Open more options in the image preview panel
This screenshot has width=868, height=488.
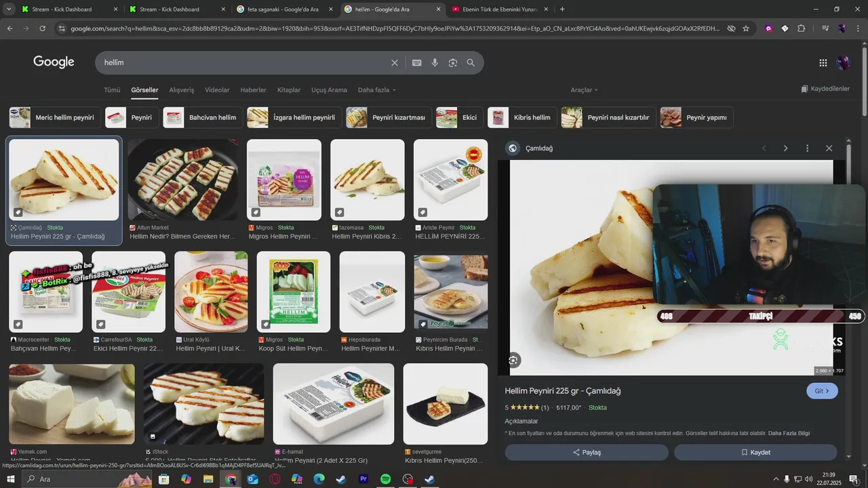[x=807, y=148]
